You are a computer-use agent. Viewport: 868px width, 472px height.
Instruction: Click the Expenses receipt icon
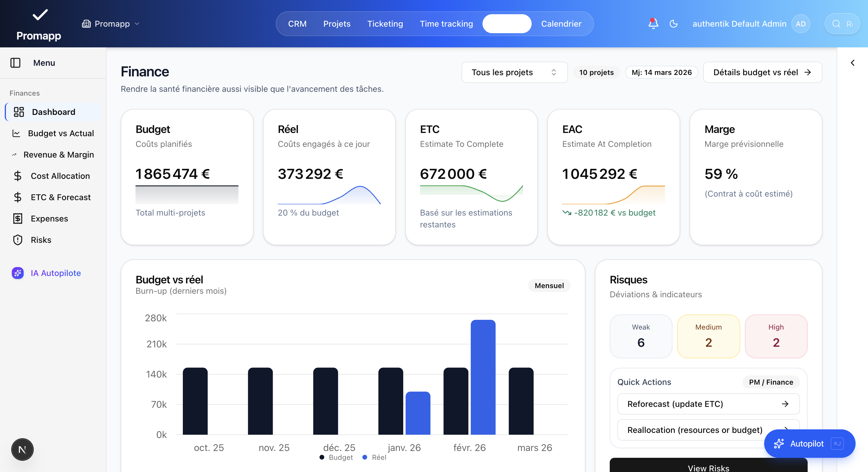[17, 219]
